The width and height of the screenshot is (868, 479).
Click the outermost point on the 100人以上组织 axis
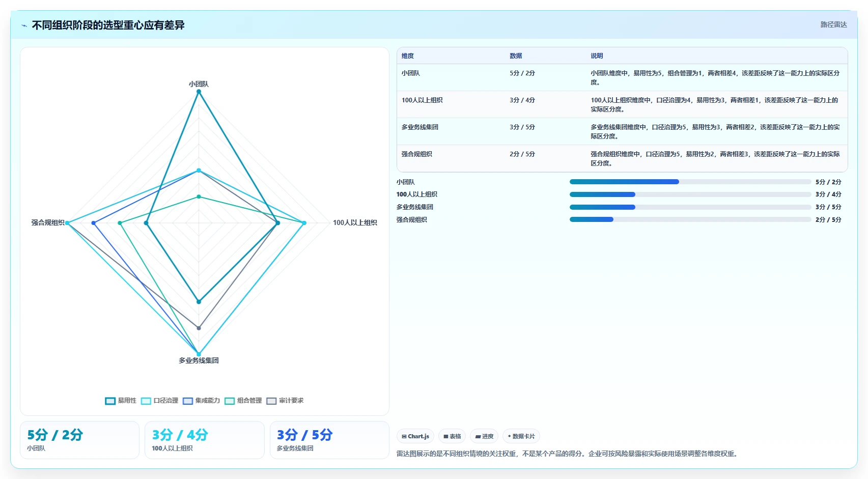[x=304, y=223]
